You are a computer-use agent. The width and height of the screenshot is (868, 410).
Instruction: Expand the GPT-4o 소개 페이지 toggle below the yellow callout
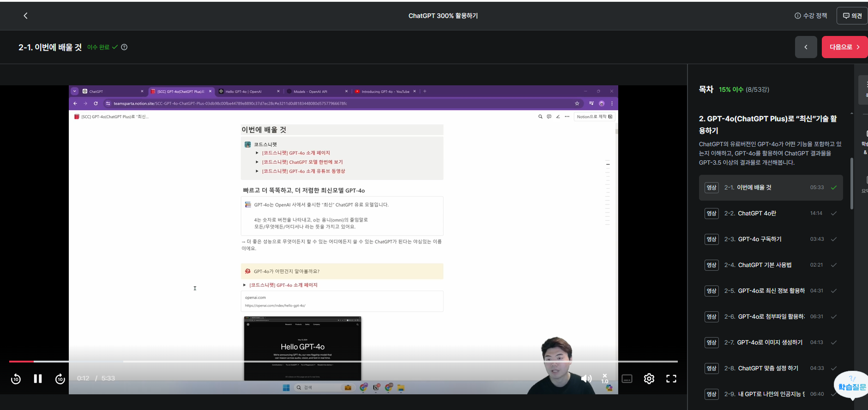[x=245, y=285]
